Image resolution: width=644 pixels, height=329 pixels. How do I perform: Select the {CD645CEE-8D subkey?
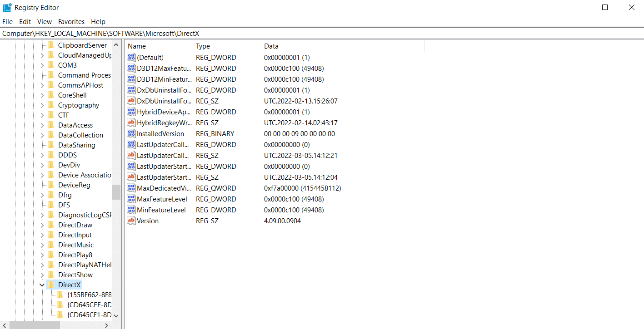(x=89, y=305)
